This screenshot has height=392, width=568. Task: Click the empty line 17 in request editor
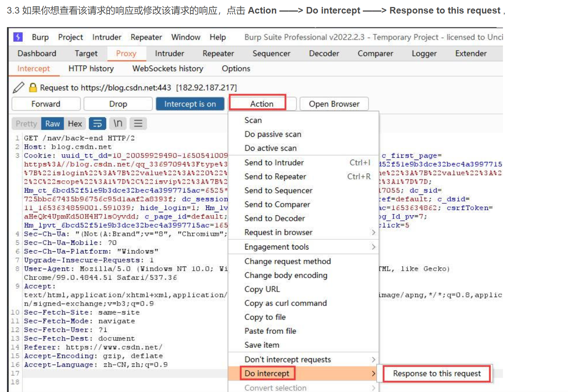click(116, 373)
